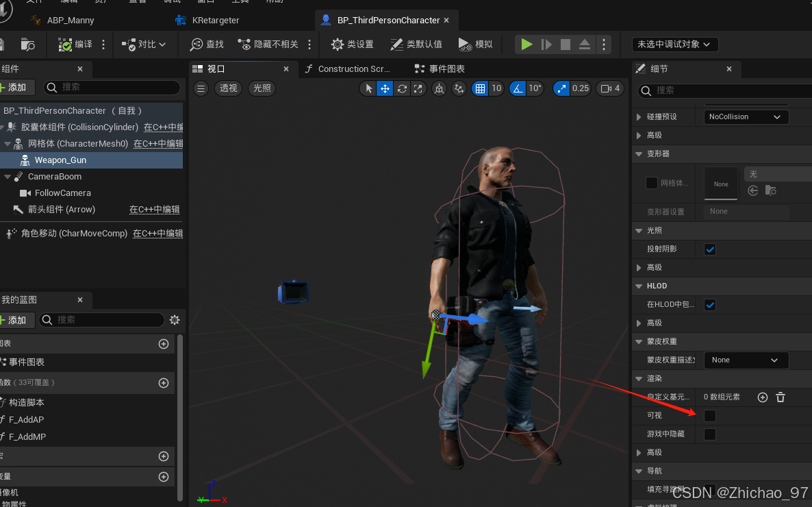Toggle rotation snapping angle icon
The height and width of the screenshot is (507, 812).
click(x=518, y=88)
